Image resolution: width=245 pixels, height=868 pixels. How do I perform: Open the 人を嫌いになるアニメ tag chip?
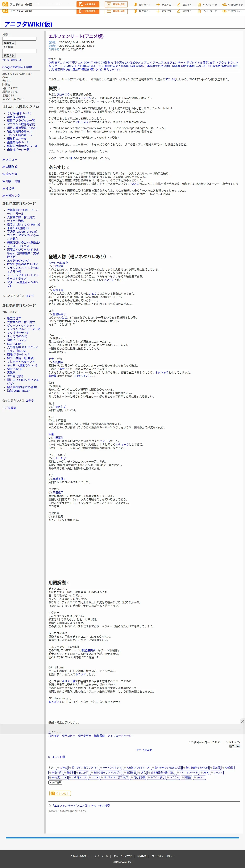coord(136,768)
